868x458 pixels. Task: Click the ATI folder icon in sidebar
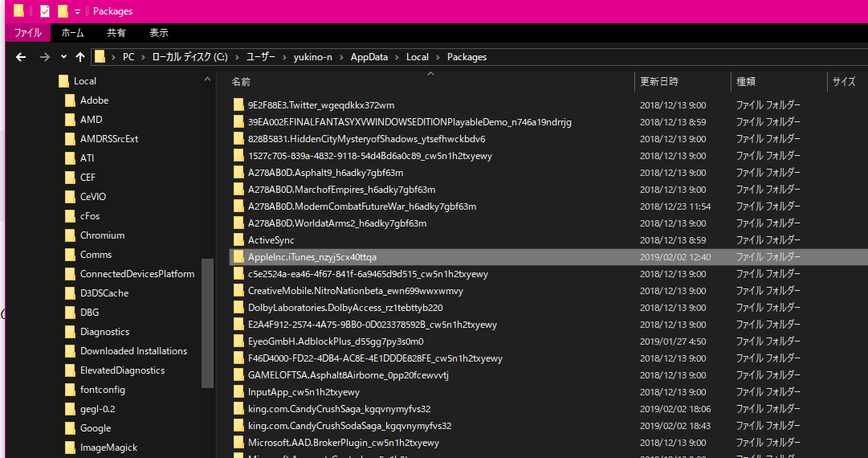point(70,158)
